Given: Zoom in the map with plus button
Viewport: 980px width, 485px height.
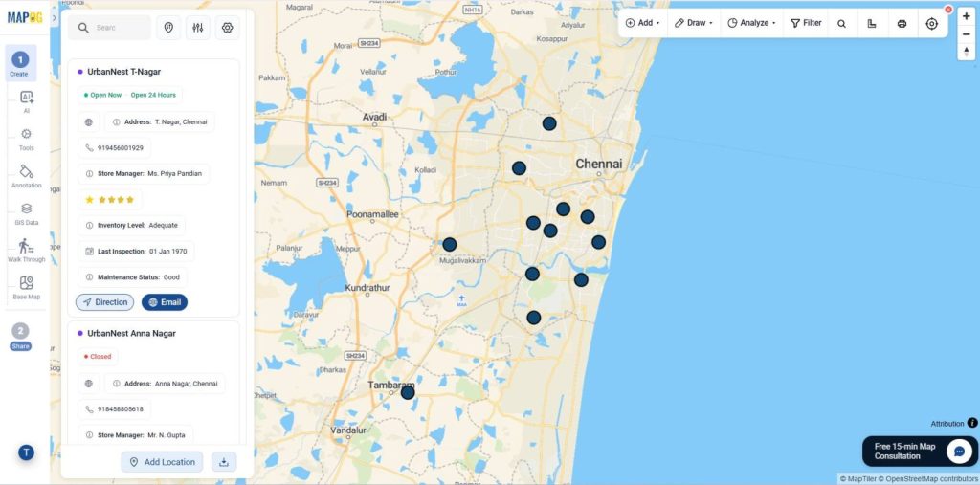Looking at the screenshot, I should pyautogui.click(x=967, y=17).
